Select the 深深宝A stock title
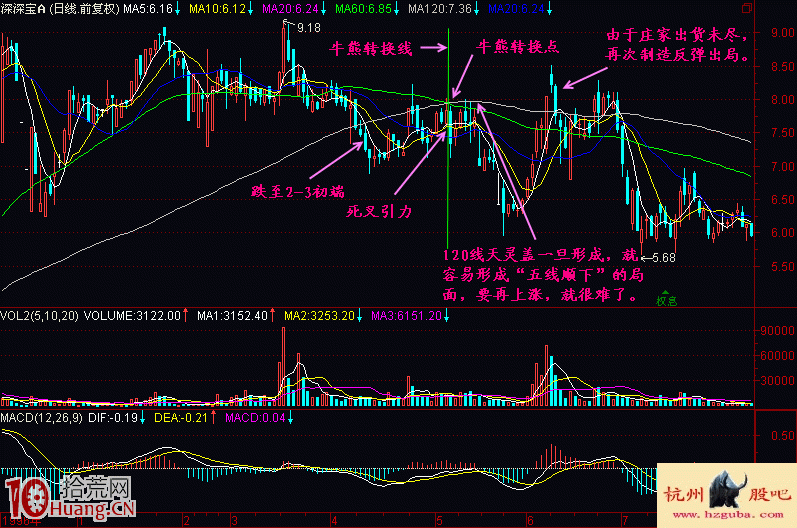Viewport: 797px width, 528px height. [24, 9]
